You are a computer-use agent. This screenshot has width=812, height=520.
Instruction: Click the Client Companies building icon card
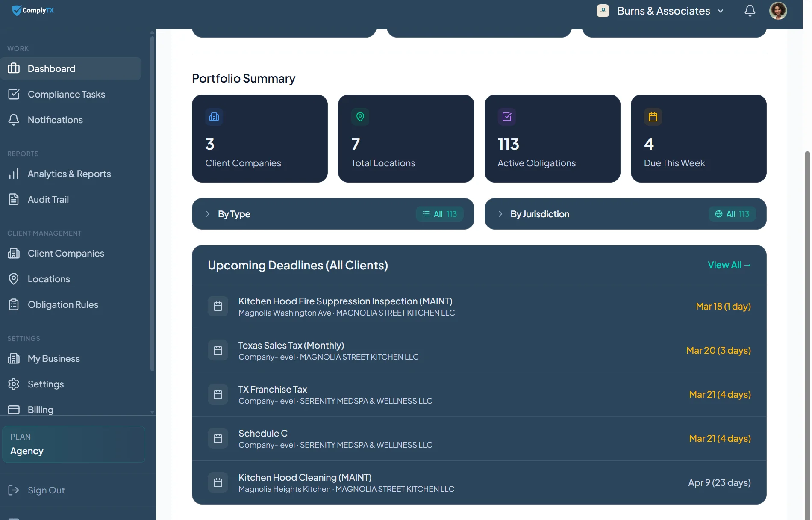pyautogui.click(x=214, y=117)
